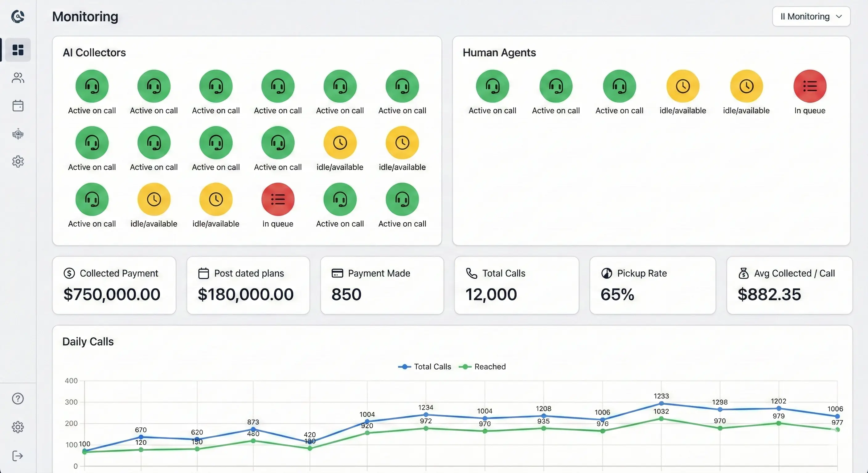This screenshot has height=473, width=868.
Task: Open the Calendar icon in the sidebar
Action: 18,105
